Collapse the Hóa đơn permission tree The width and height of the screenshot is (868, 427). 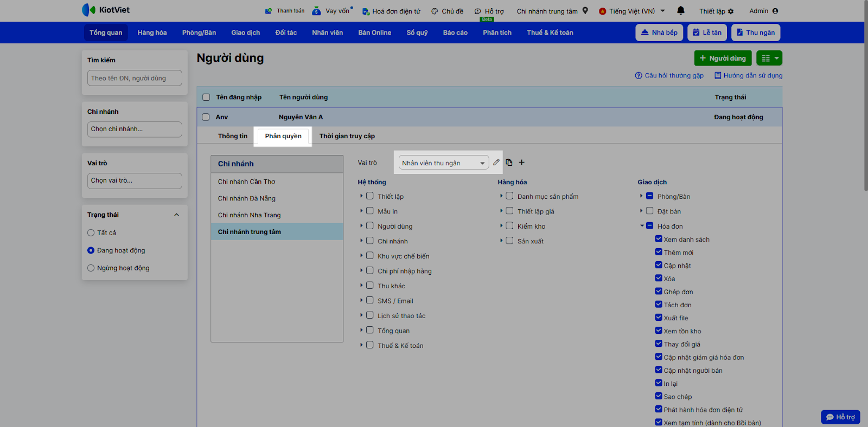tap(642, 226)
